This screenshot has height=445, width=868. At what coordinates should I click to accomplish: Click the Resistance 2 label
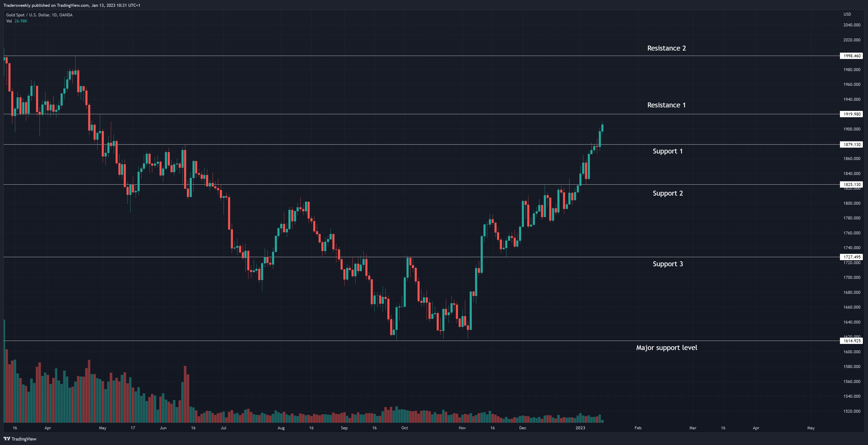tap(666, 48)
